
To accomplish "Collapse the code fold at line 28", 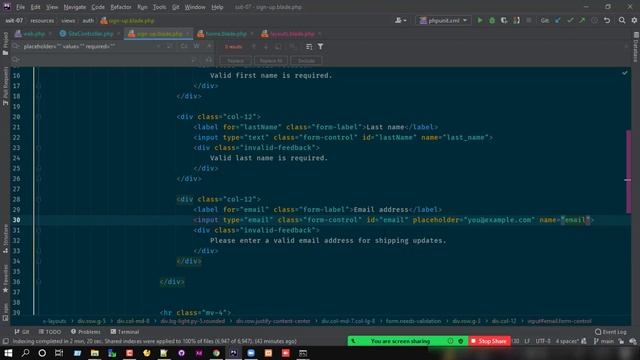I will 39,199.
